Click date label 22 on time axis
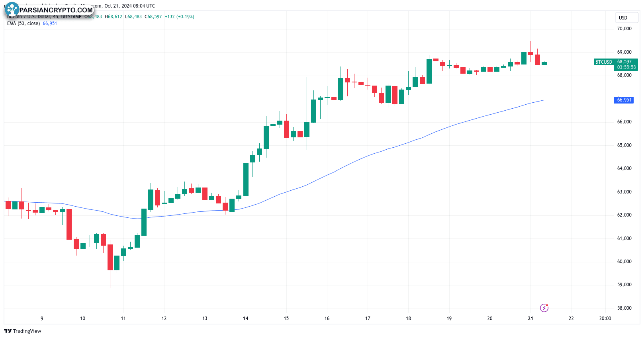644x338 pixels. coord(571,318)
